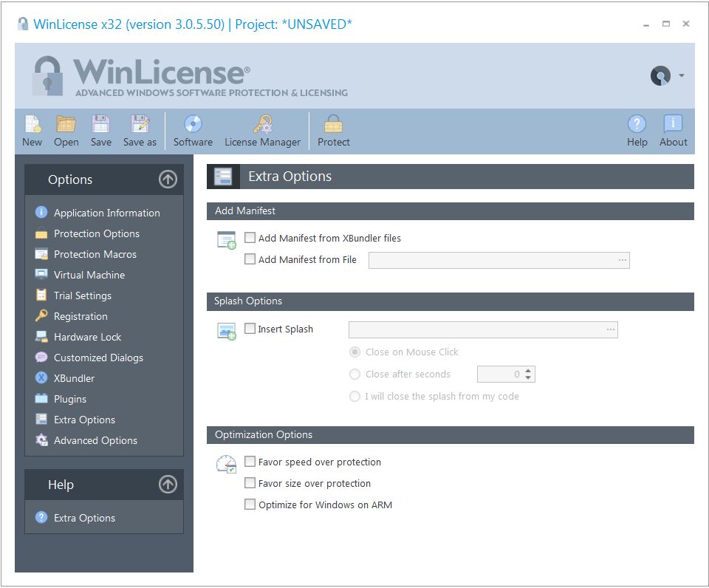Open Extra Options help topic link
The height and width of the screenshot is (588, 709).
84,518
